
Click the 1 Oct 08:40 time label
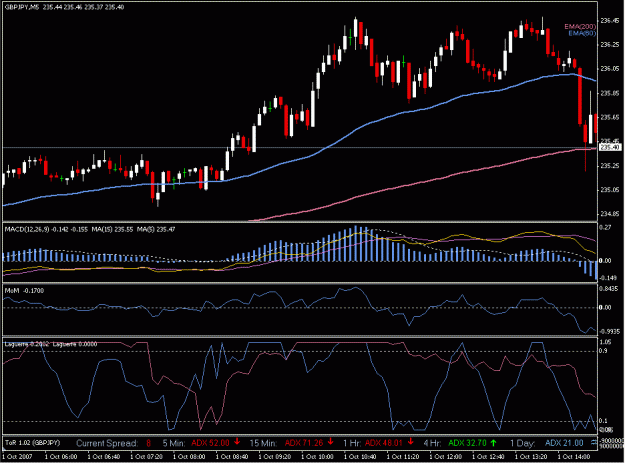click(x=232, y=457)
